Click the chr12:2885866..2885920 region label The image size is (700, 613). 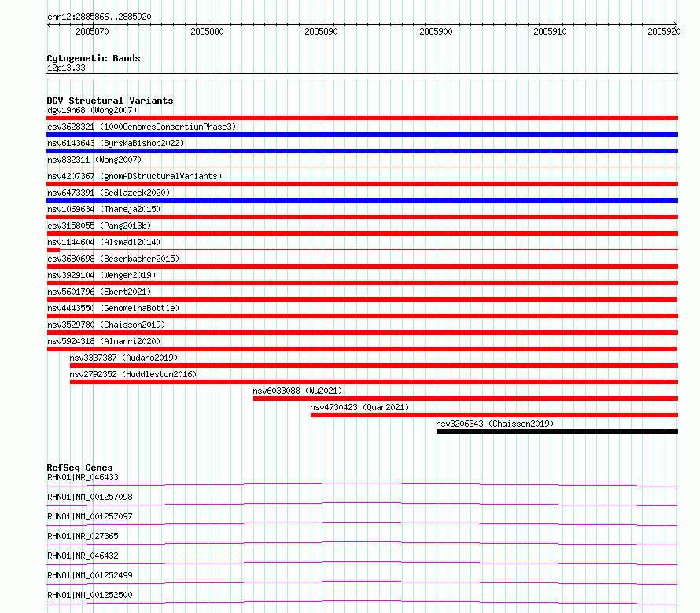(x=99, y=17)
